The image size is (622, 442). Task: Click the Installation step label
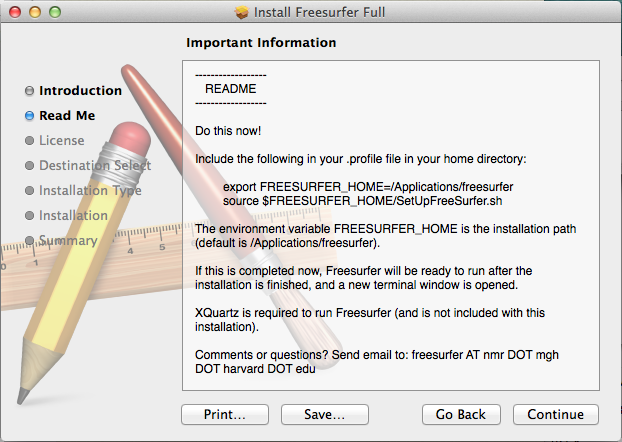[x=73, y=216]
